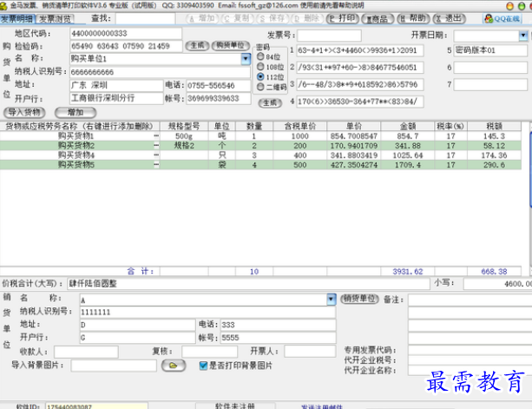Click the 打印 (Print) toolbar button
Image resolution: width=532 pixels, height=409 pixels.
pos(345,18)
